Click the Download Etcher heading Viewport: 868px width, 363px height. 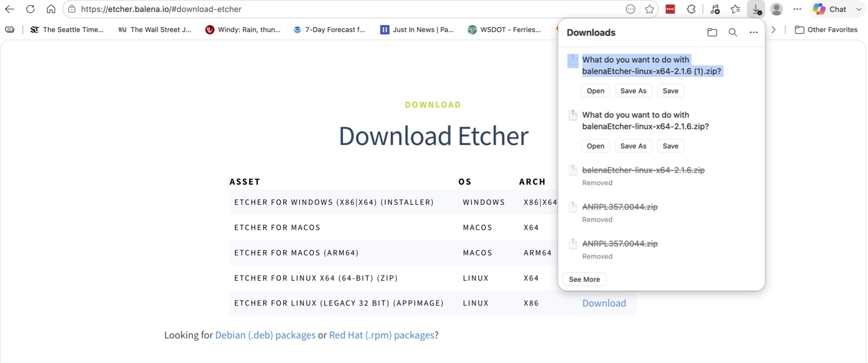(x=433, y=136)
